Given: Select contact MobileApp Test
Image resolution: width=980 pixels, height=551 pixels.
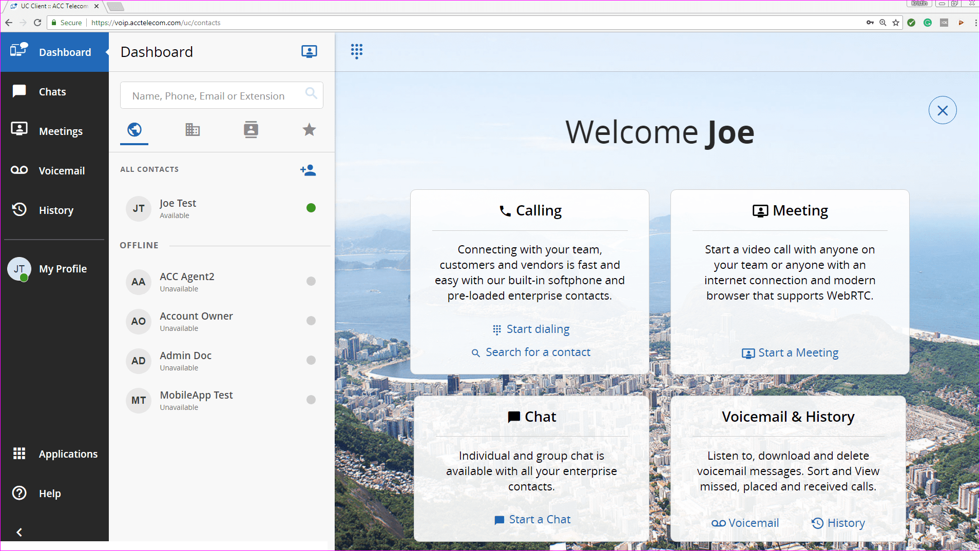Looking at the screenshot, I should (x=222, y=400).
